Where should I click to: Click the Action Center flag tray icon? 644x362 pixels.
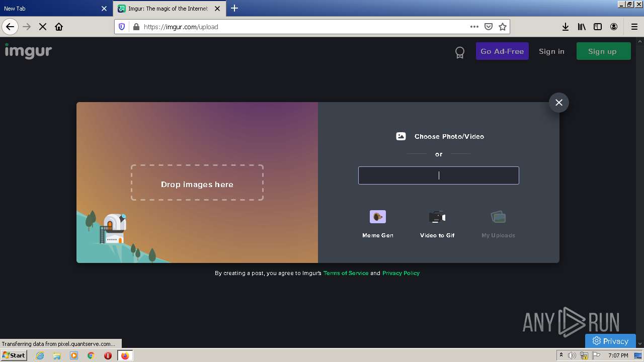click(596, 355)
